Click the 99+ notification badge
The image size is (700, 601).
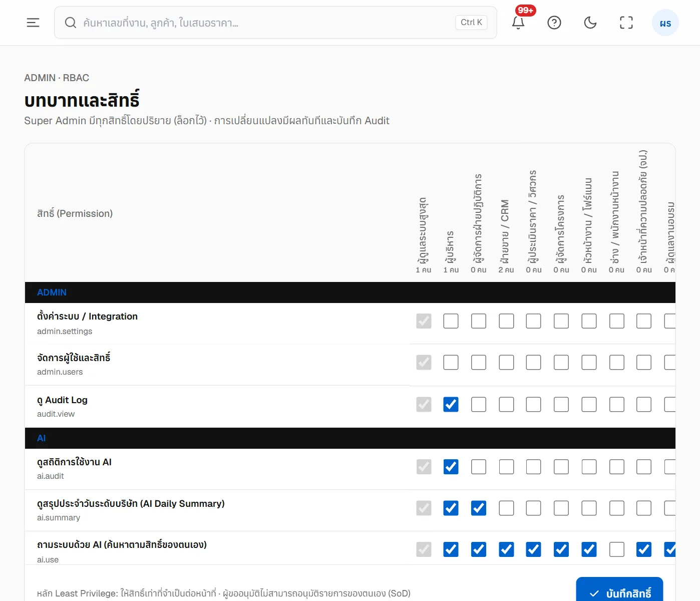526,10
